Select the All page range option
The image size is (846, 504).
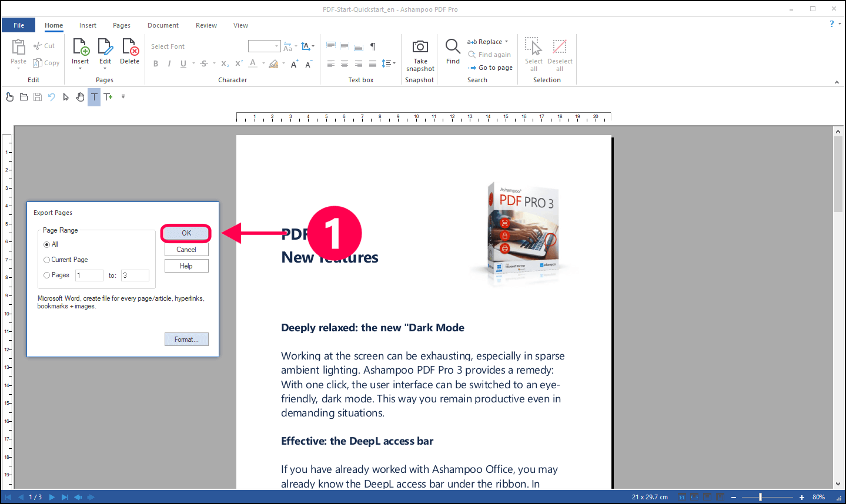(x=47, y=244)
